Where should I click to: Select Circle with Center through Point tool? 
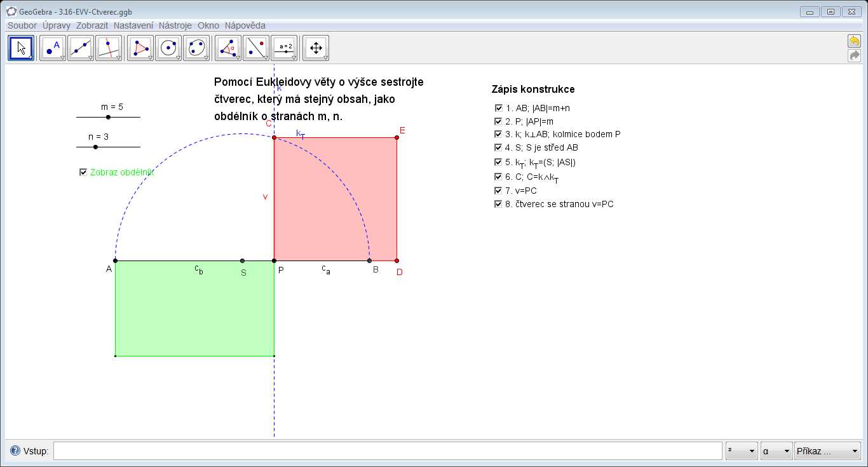[x=168, y=48]
